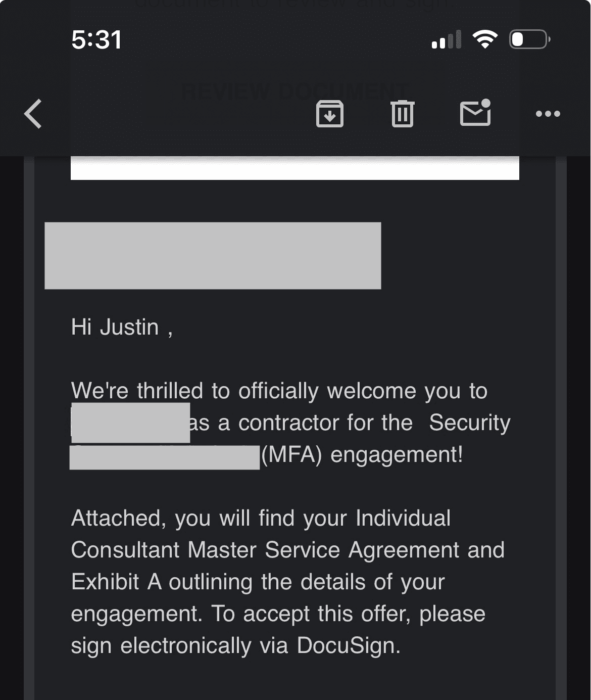591x700 pixels.
Task: Tap the large gray redacted banner
Action: click(213, 256)
